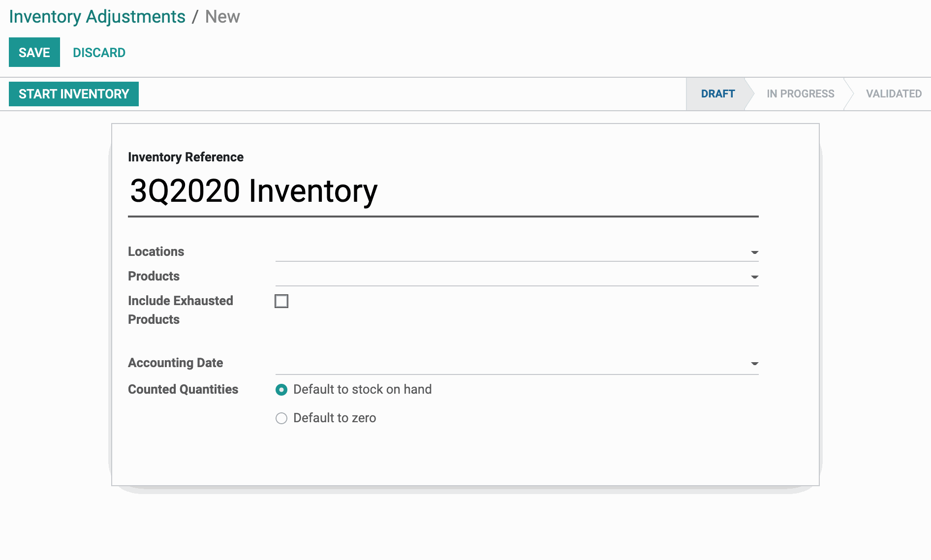Select the In Progress status stage

click(800, 93)
